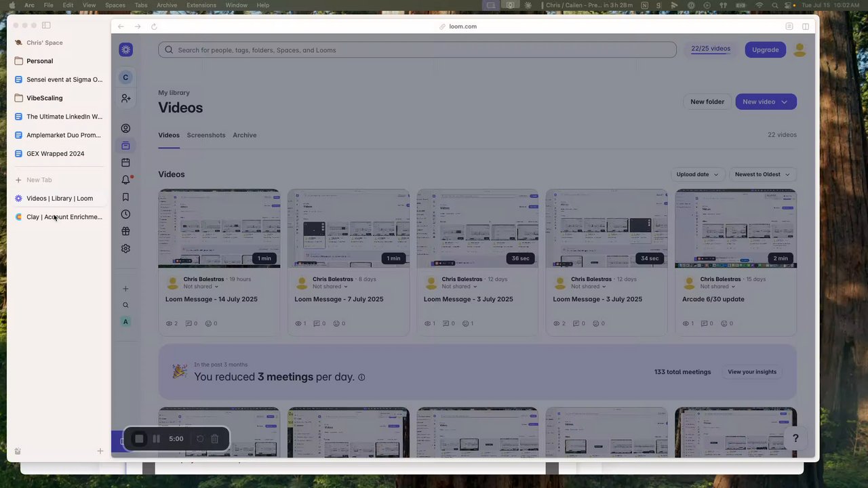Open the settings gear icon in sidebar

(x=125, y=249)
